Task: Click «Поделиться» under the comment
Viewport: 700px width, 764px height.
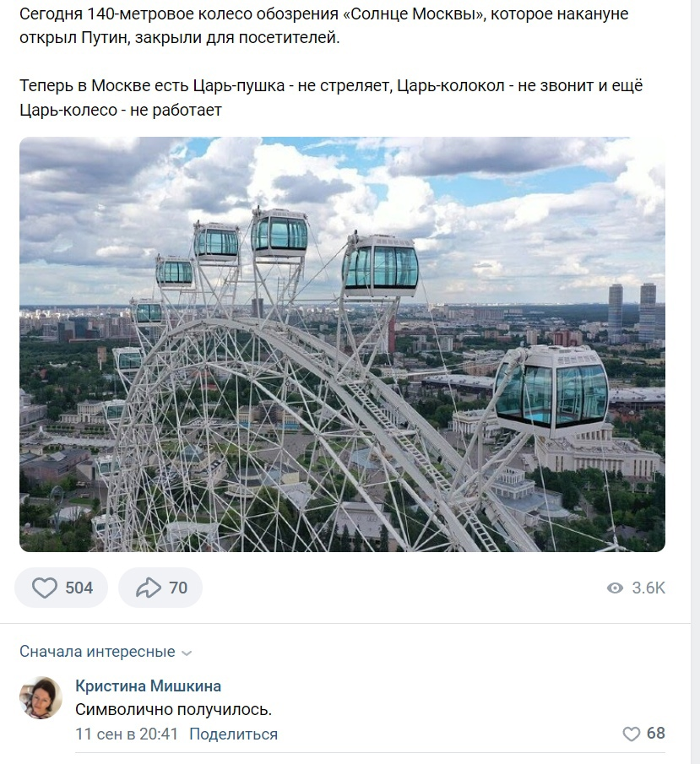Action: pyautogui.click(x=234, y=734)
